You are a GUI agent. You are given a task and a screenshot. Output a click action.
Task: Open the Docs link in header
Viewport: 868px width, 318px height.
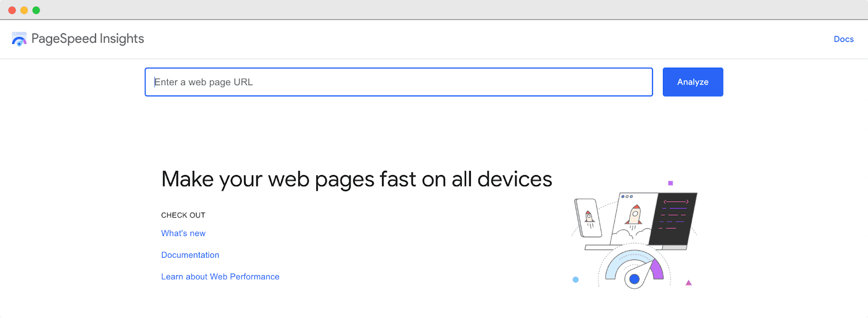click(x=843, y=39)
